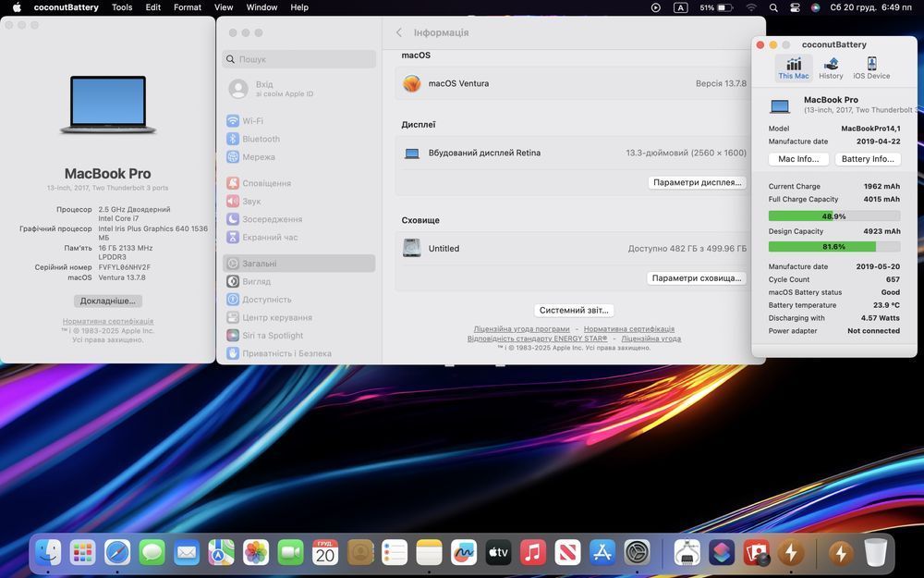Open Ліцензійна угода програми link

[521, 329]
